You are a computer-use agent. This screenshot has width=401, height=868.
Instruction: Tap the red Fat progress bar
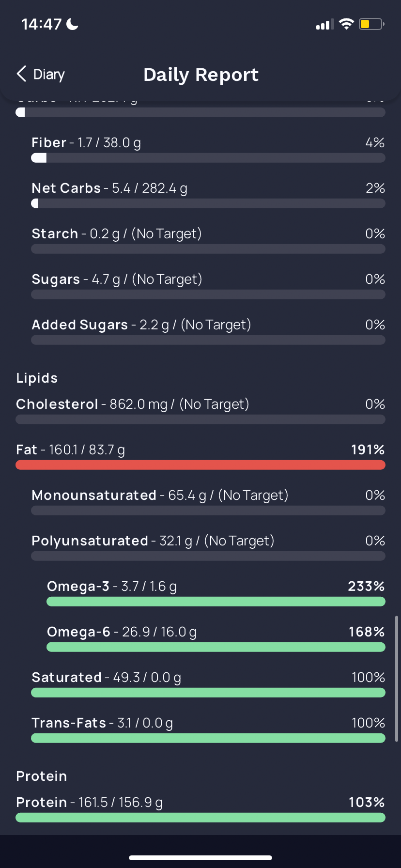click(200, 465)
